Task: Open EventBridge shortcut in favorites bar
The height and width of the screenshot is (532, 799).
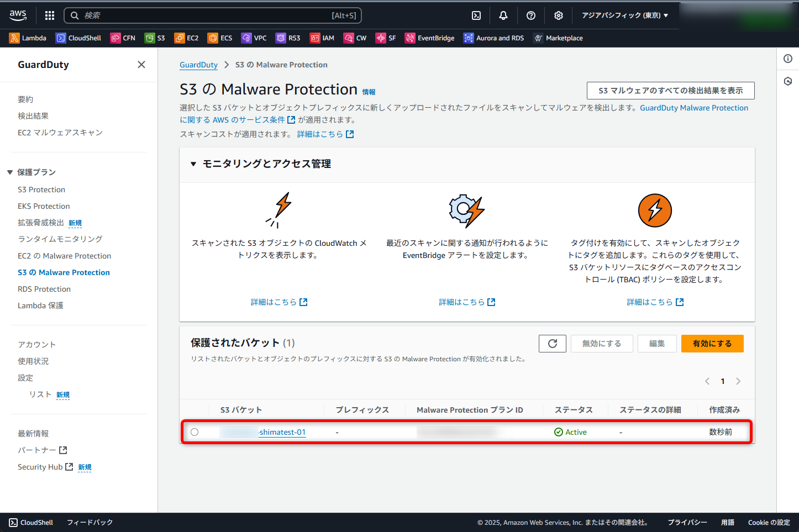Action: [429, 38]
